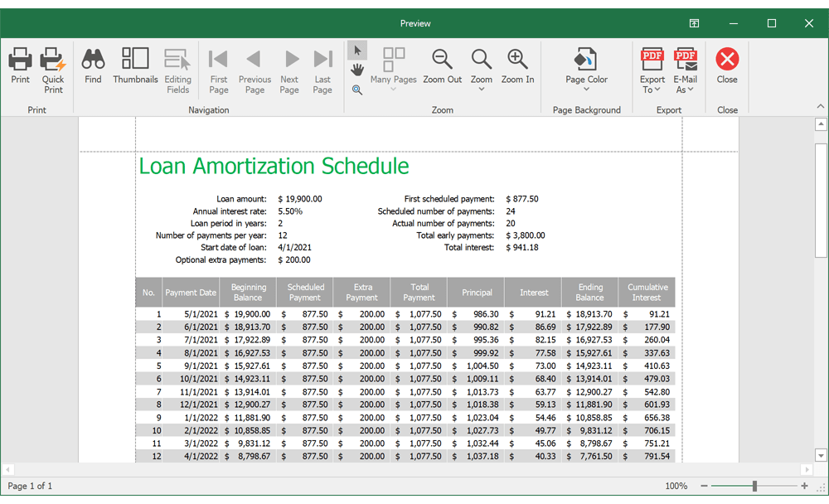829x504 pixels.
Task: Show the Thumbnails panel
Action: tap(135, 65)
